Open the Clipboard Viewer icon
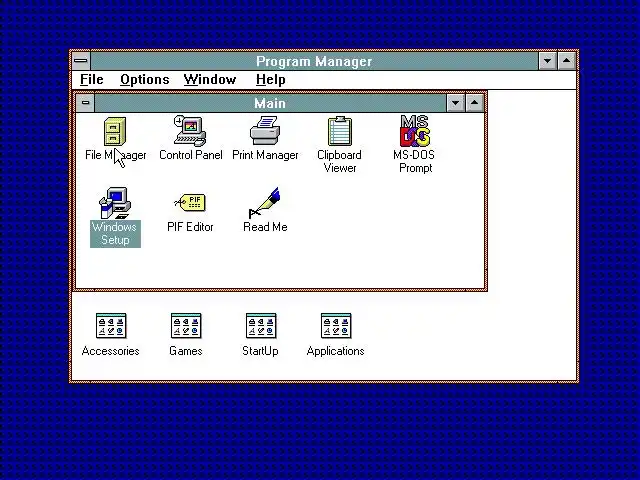640x480 pixels. pyautogui.click(x=340, y=131)
